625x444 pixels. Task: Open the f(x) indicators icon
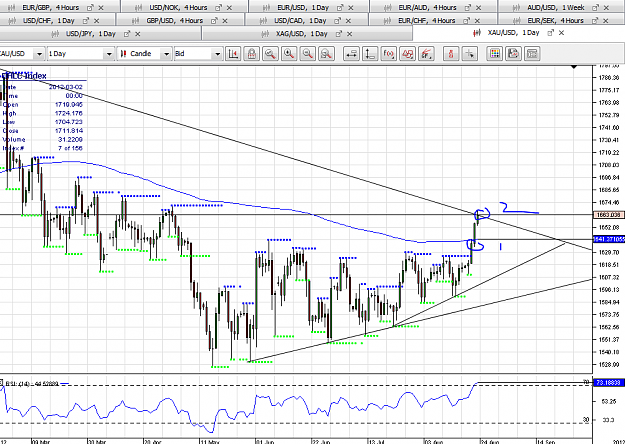pos(389,53)
